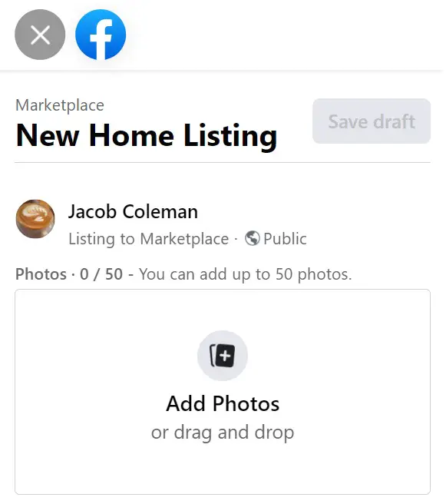The image size is (446, 504).
Task: Click the globe privacy icon
Action: (252, 238)
